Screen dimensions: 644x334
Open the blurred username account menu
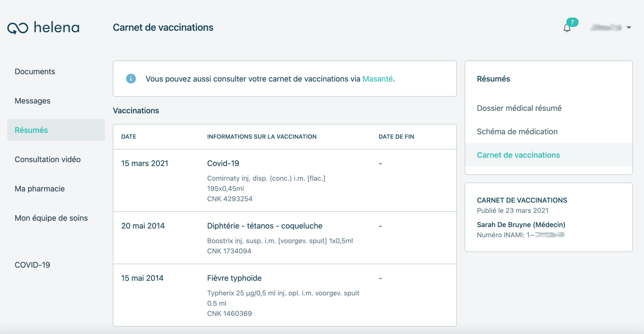(x=606, y=27)
